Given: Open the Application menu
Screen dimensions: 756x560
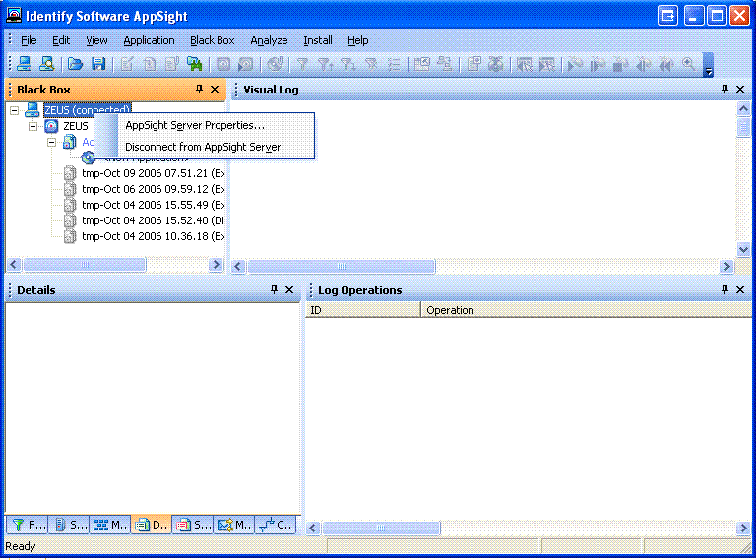Looking at the screenshot, I should (x=149, y=40).
